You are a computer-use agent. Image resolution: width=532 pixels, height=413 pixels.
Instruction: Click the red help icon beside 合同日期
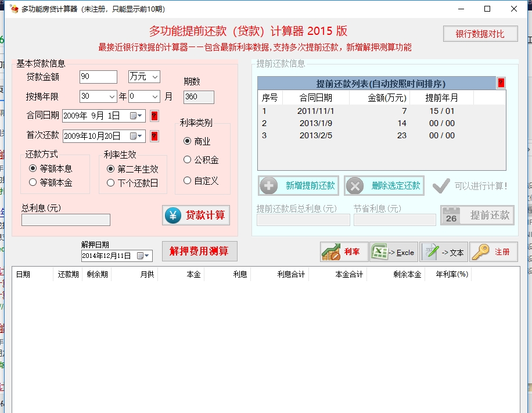[154, 116]
